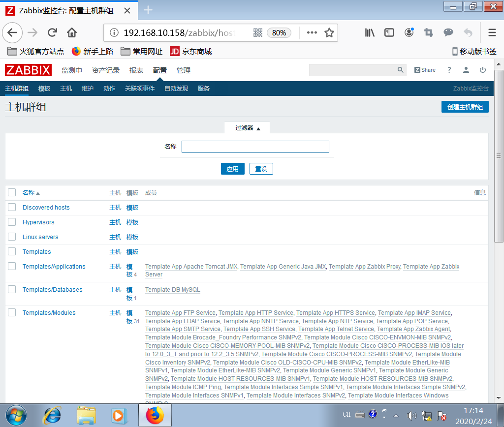The height and width of the screenshot is (427, 504).
Task: Open a new browser tab
Action: point(148,10)
